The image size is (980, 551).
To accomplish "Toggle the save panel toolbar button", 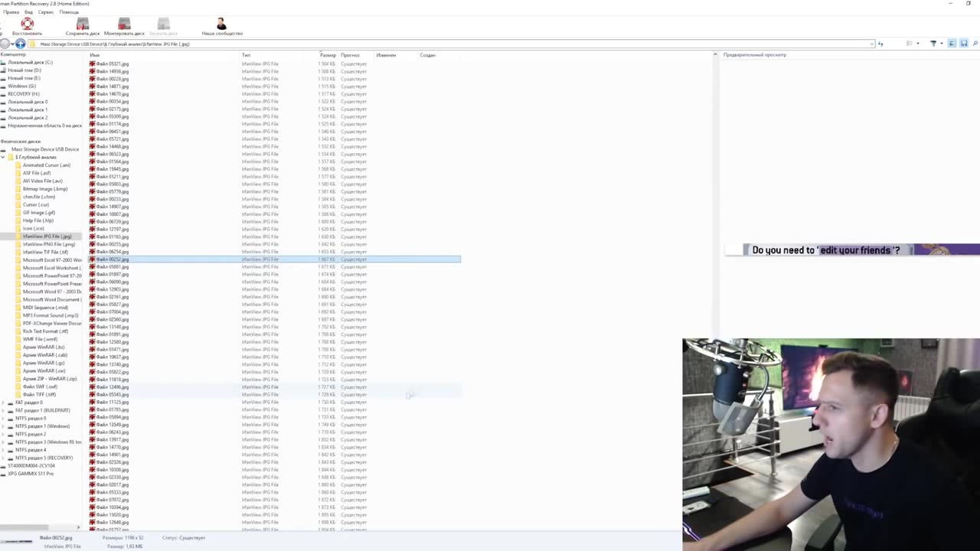I will pos(963,44).
